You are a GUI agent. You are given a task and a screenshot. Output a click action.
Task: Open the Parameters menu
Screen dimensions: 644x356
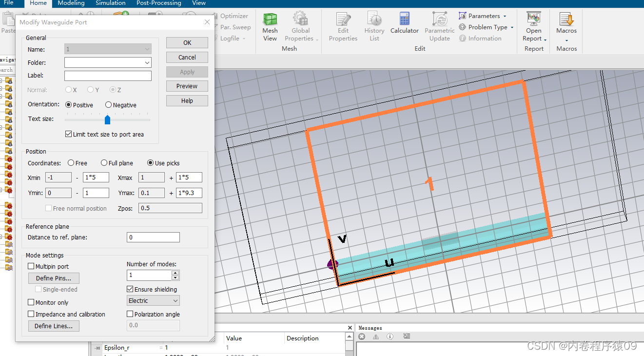point(483,16)
